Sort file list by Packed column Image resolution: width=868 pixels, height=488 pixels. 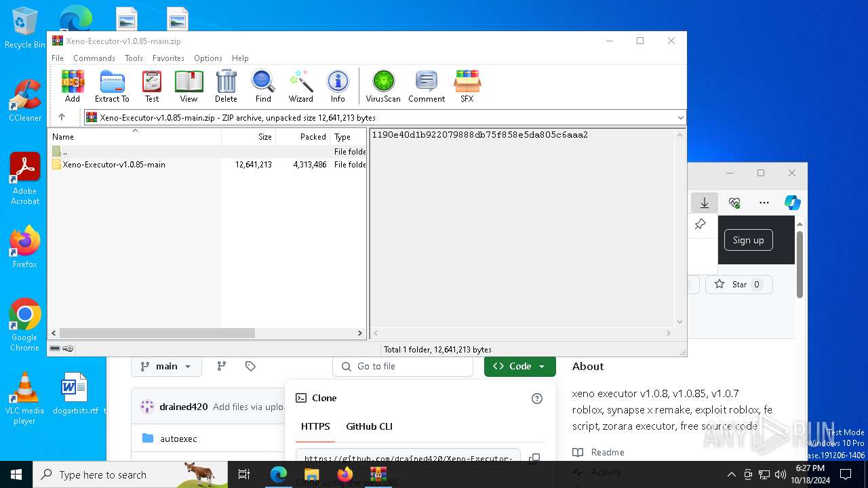click(x=302, y=137)
